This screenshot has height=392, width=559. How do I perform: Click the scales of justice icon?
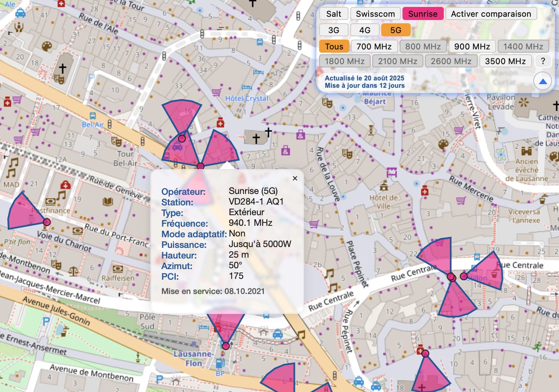(x=73, y=271)
